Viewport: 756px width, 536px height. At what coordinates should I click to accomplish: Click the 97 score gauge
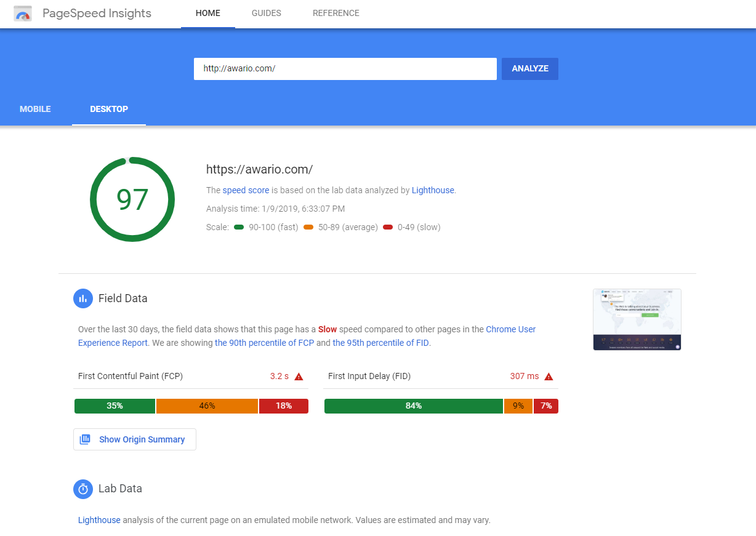pos(132,199)
